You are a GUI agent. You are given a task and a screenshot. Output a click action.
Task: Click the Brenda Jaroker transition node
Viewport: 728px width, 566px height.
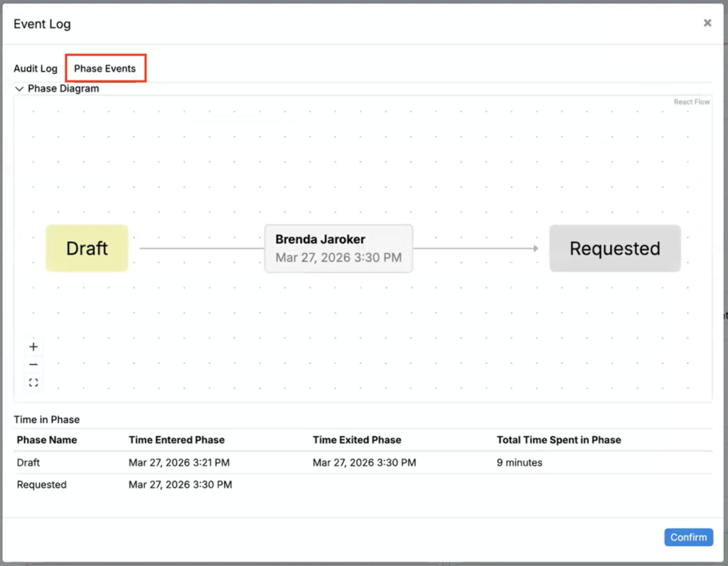tap(338, 248)
